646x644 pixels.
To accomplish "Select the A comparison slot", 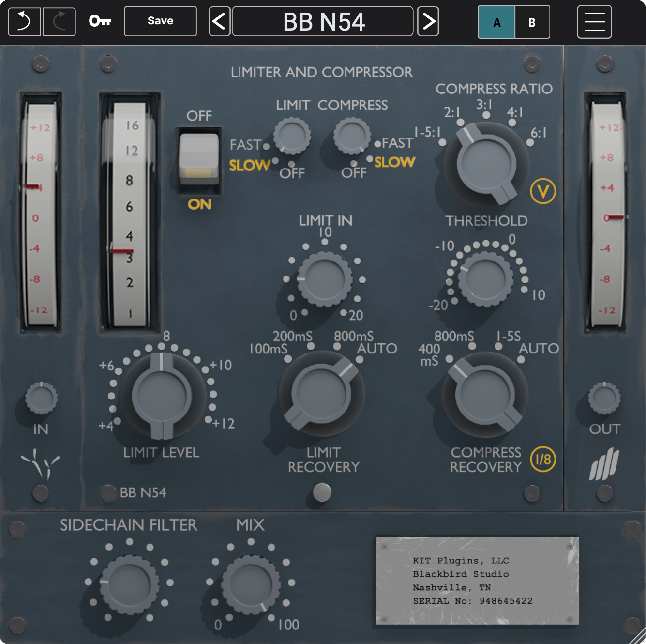I will pos(496,22).
